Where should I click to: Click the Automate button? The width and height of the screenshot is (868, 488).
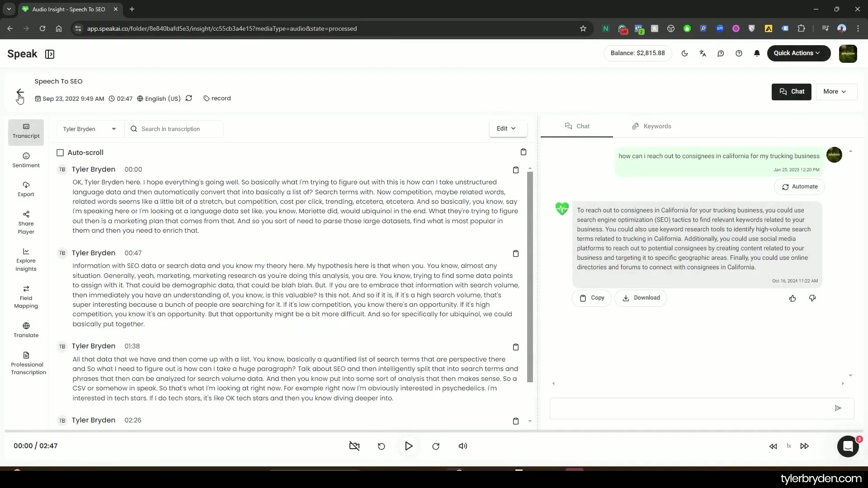[799, 187]
